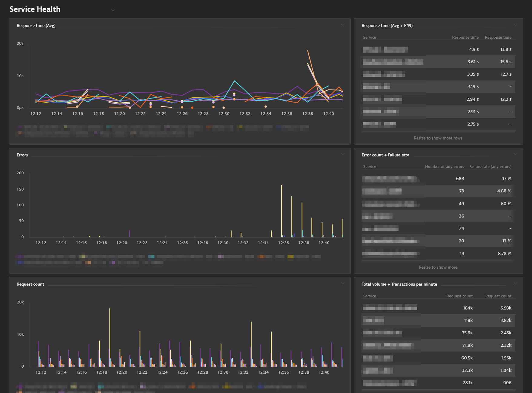This screenshot has height=393, width=532.
Task: Select the 60.5k request count cell
Action: [x=467, y=358]
